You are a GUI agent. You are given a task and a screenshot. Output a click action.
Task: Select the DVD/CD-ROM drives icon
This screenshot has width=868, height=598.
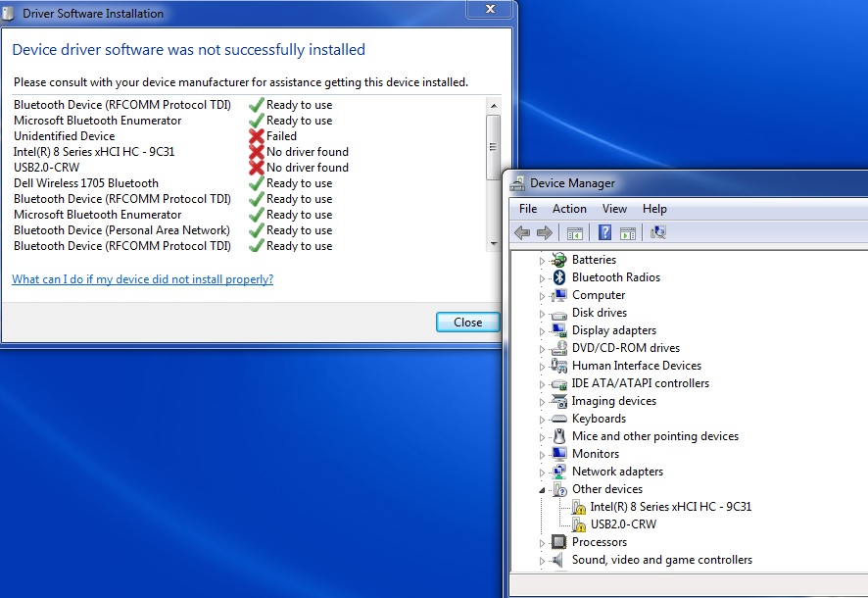559,348
